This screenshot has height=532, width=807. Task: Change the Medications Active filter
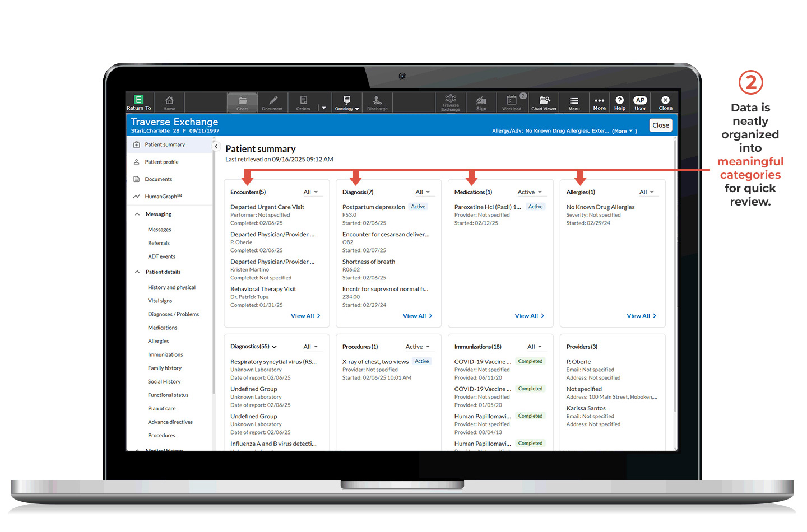click(530, 192)
